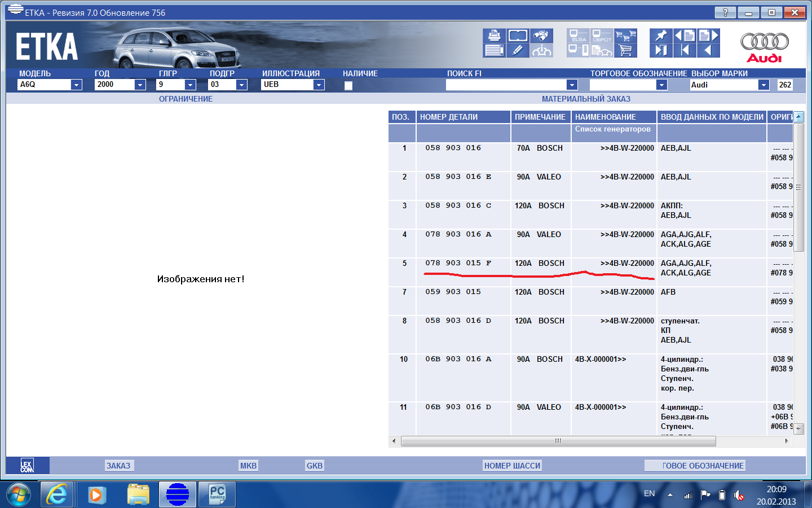The width and height of the screenshot is (812, 508).
Task: Click the printer icon in the toolbar
Action: tap(494, 36)
